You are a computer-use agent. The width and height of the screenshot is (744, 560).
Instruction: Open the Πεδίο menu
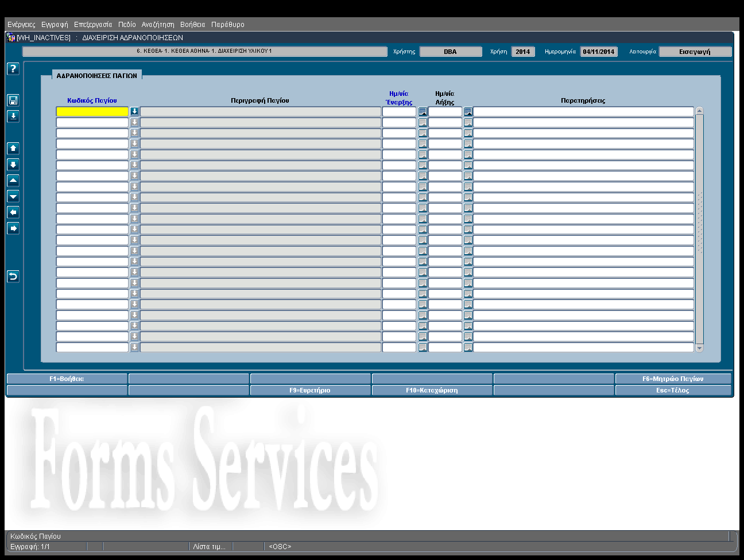coord(127,25)
